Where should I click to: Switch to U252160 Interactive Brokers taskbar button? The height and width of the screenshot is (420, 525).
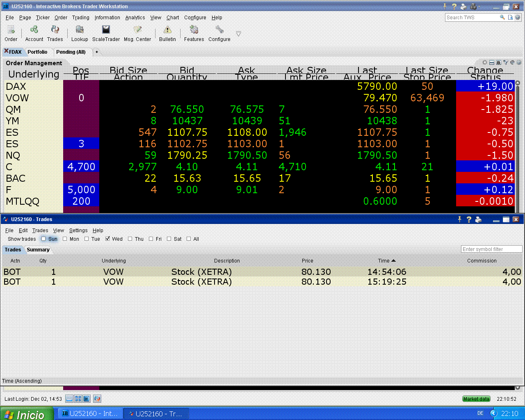pyautogui.click(x=89, y=413)
